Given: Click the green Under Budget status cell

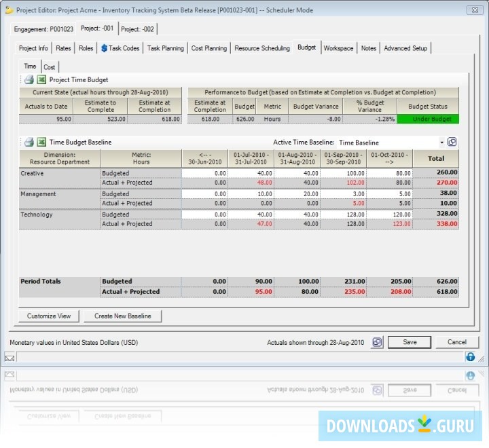Looking at the screenshot, I should (428, 119).
